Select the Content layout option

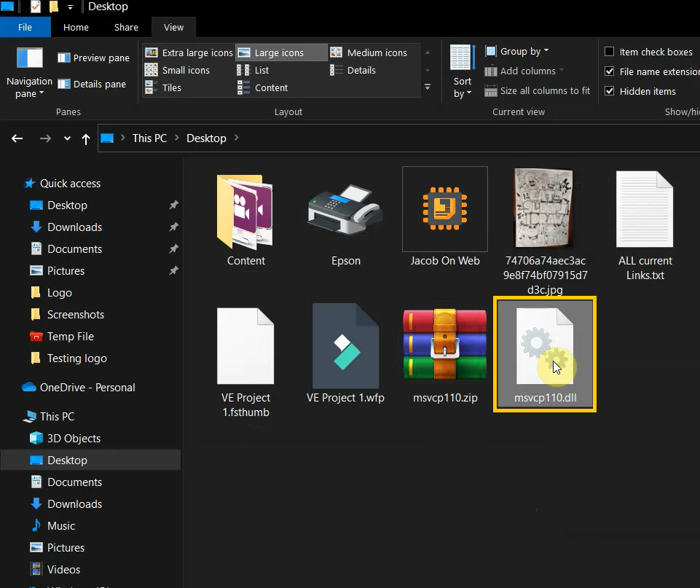pos(270,87)
